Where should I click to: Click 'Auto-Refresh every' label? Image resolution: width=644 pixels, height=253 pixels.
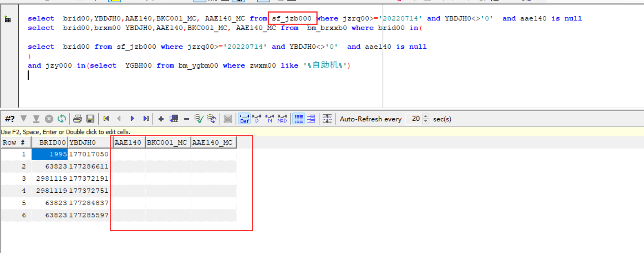click(x=370, y=119)
